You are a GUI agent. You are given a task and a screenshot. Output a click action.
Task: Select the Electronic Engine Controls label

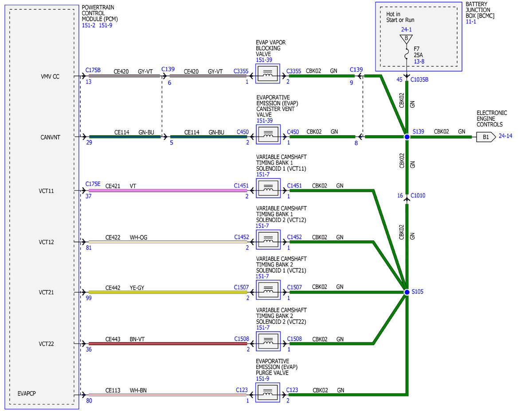click(x=492, y=119)
